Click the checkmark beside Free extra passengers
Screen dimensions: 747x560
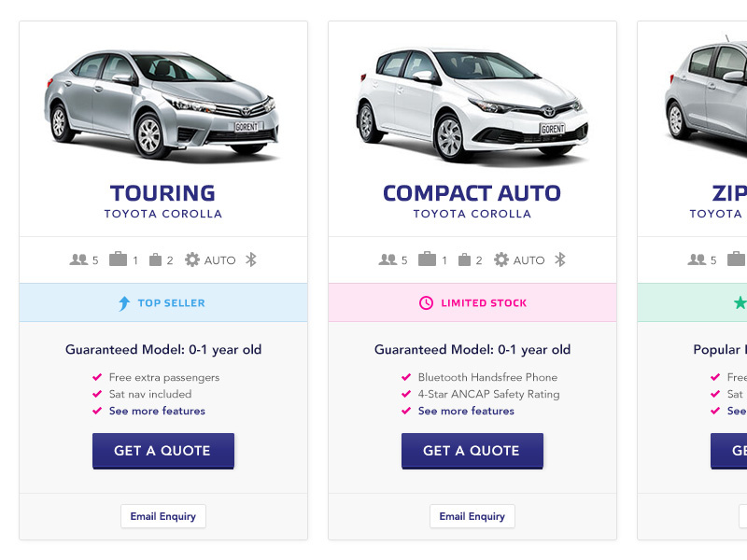(97, 377)
